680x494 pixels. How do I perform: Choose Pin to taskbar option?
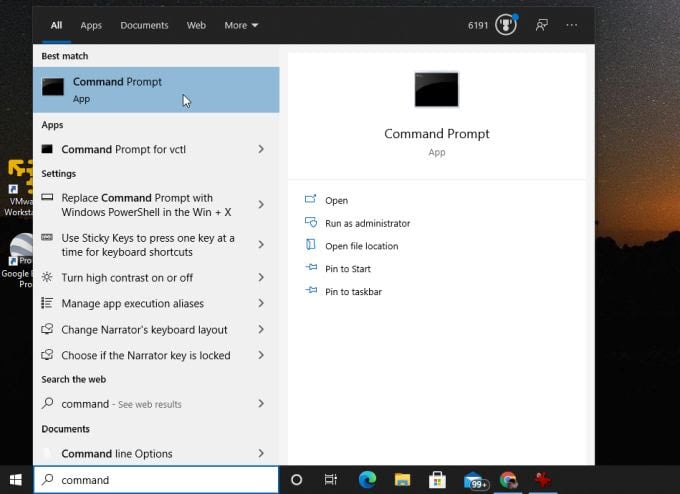tap(353, 292)
